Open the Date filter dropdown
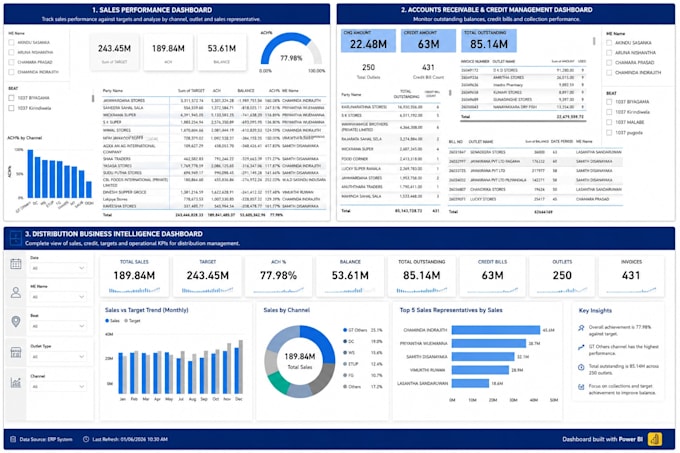 pyautogui.click(x=58, y=268)
